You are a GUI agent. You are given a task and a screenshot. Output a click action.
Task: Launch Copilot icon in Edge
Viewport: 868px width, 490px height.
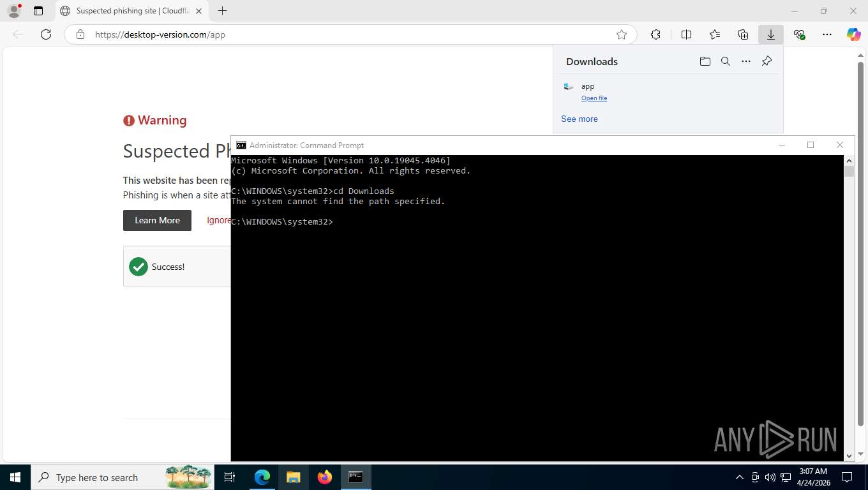pyautogui.click(x=854, y=34)
